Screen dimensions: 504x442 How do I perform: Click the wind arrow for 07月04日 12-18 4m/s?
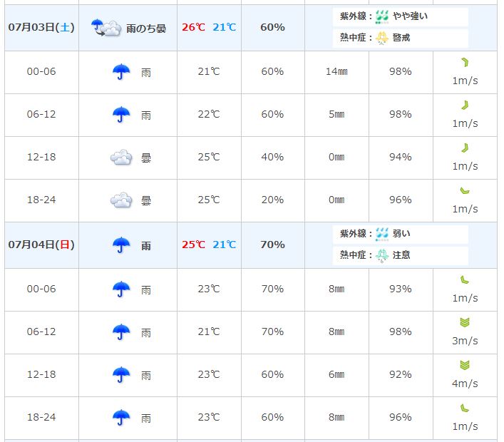465,365
